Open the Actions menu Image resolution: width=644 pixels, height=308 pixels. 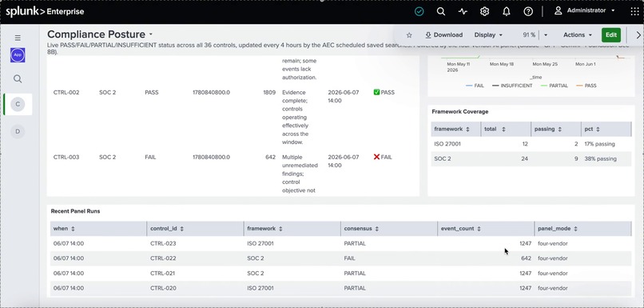578,35
